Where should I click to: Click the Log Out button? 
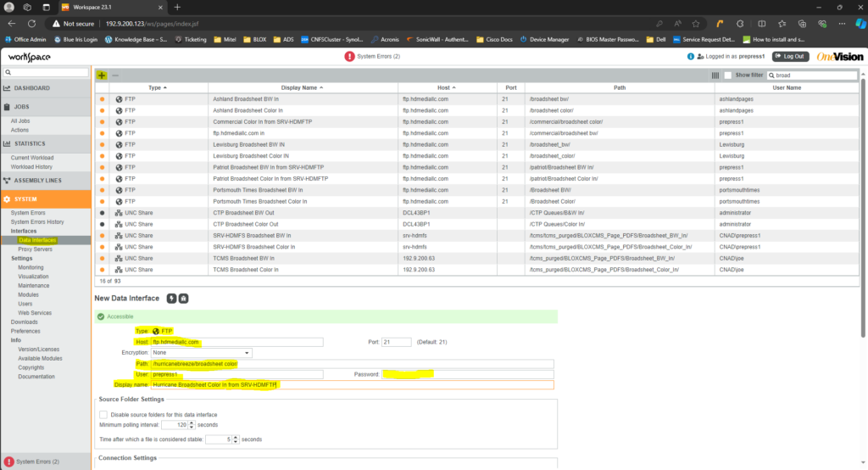coord(789,56)
